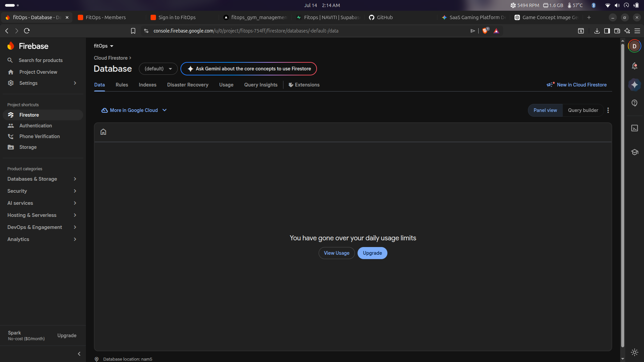Expand the AI services category

coord(42,203)
